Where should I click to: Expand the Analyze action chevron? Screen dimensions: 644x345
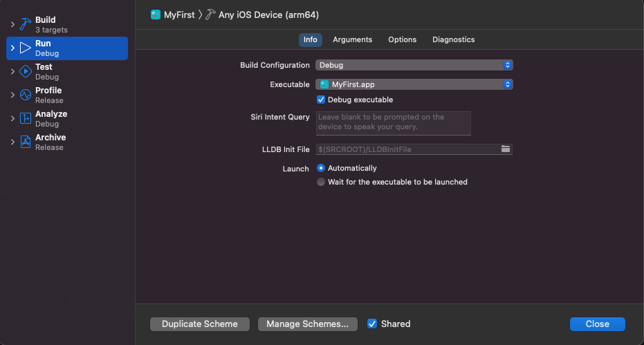[12, 118]
